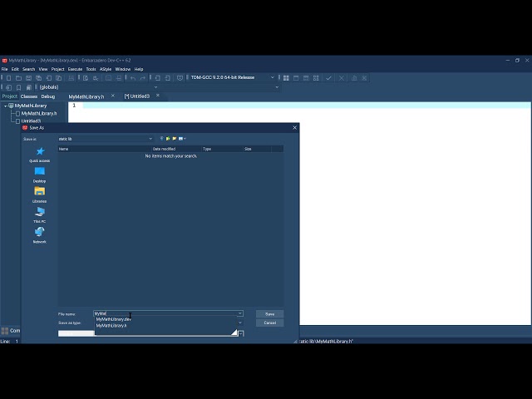Screen dimensions: 532x399
Task: Switch to the Classes sidebar tab
Action: click(29, 96)
